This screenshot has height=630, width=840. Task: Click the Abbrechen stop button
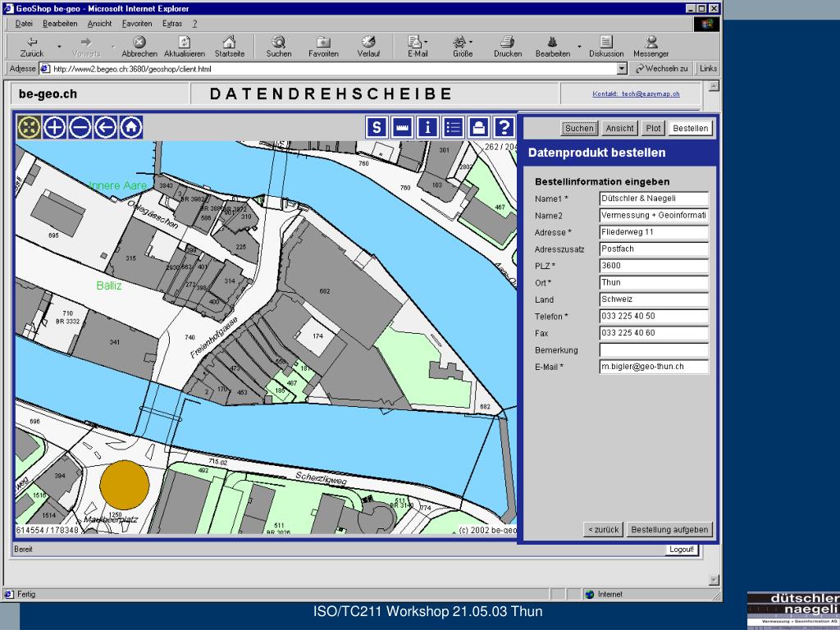coord(139,47)
